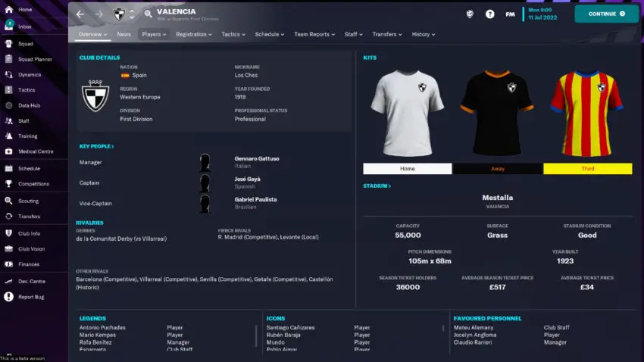Screen dimensions: 644x362
Task: Select the Away kit tab
Action: [497, 169]
